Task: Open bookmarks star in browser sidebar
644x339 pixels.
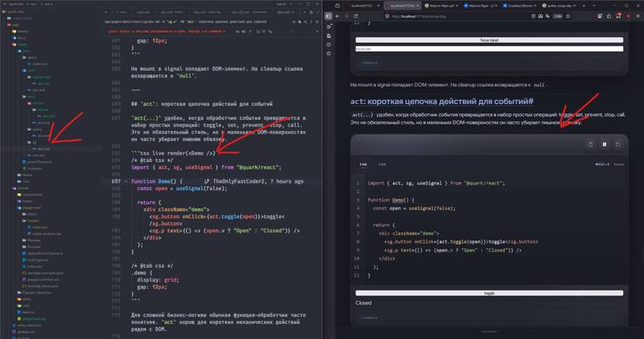Action: [x=328, y=53]
